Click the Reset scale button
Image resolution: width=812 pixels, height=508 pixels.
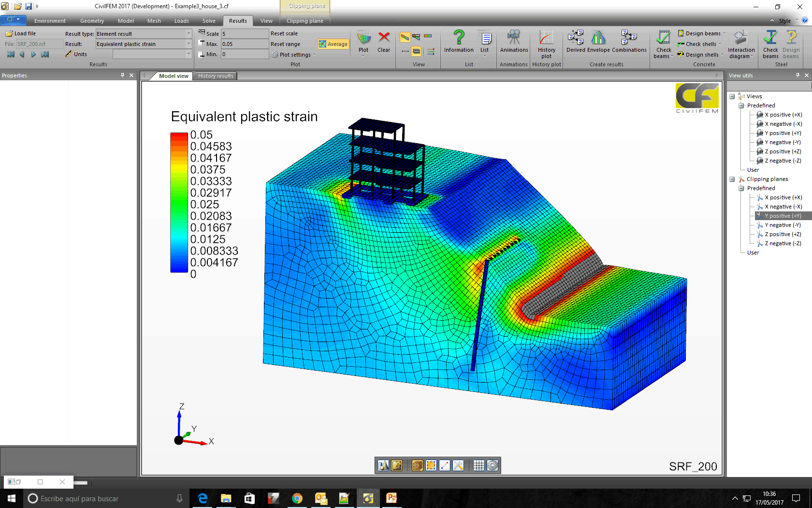click(x=284, y=34)
